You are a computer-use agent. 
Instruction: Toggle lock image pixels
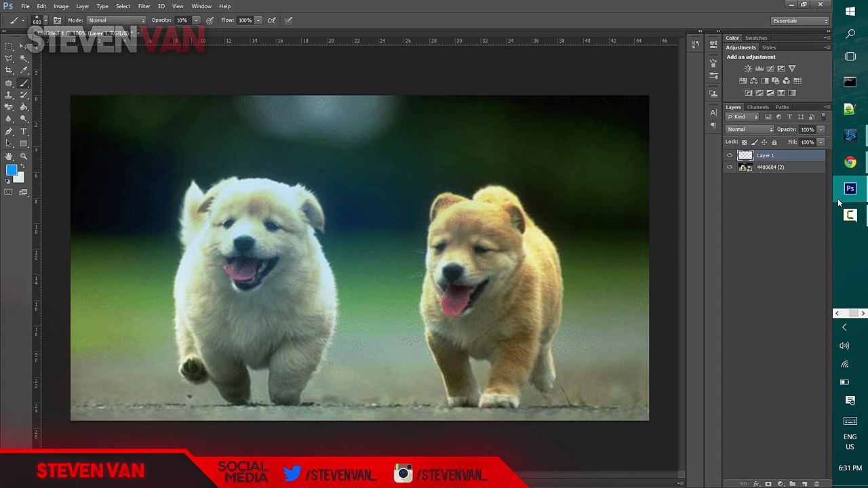tap(754, 142)
